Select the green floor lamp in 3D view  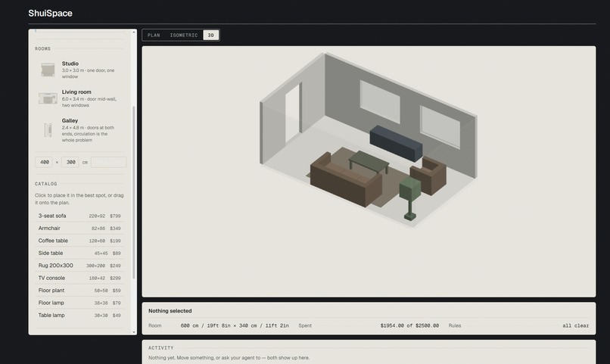click(410, 198)
